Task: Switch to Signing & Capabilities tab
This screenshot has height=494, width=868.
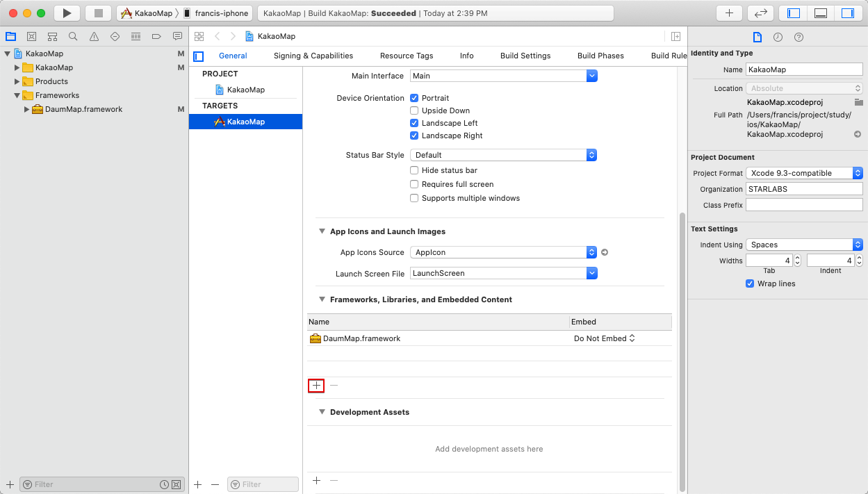Action: (x=313, y=56)
